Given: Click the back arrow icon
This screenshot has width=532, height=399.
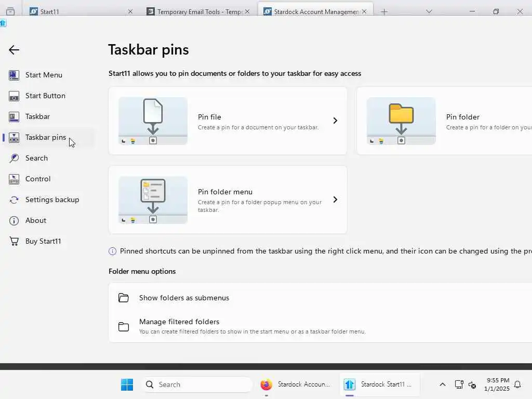Looking at the screenshot, I should (14, 50).
